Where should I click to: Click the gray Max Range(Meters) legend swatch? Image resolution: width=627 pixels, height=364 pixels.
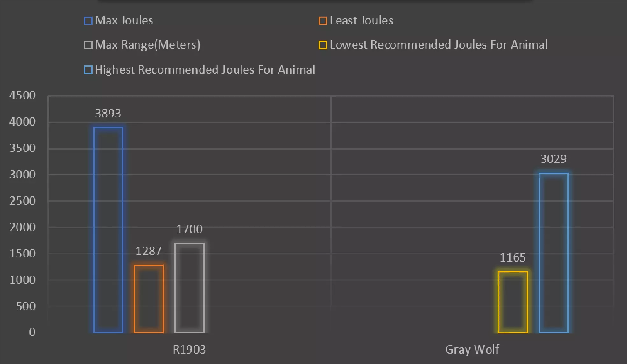(x=88, y=45)
